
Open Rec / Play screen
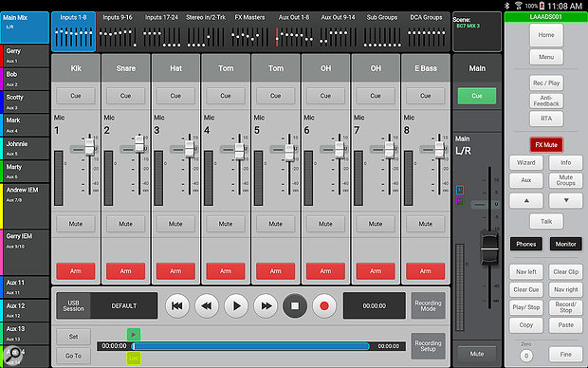point(546,83)
